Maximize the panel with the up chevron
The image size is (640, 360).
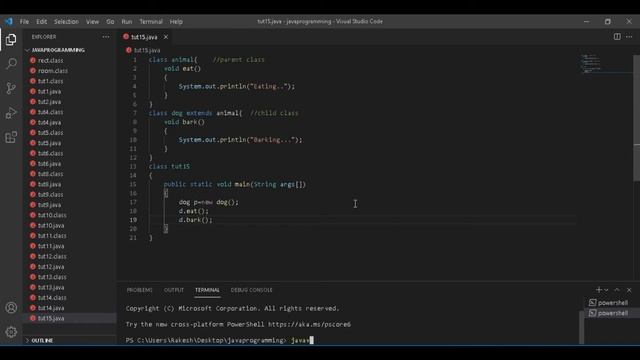[617, 290]
